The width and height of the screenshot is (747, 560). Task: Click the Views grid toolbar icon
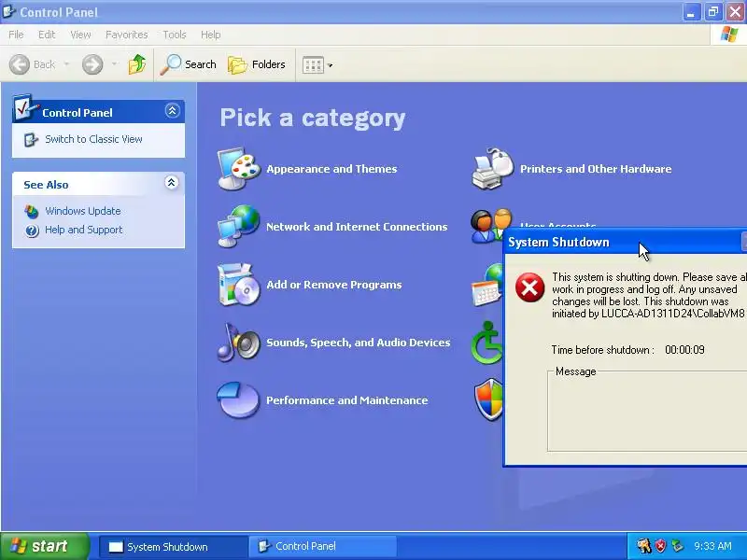[x=313, y=64]
